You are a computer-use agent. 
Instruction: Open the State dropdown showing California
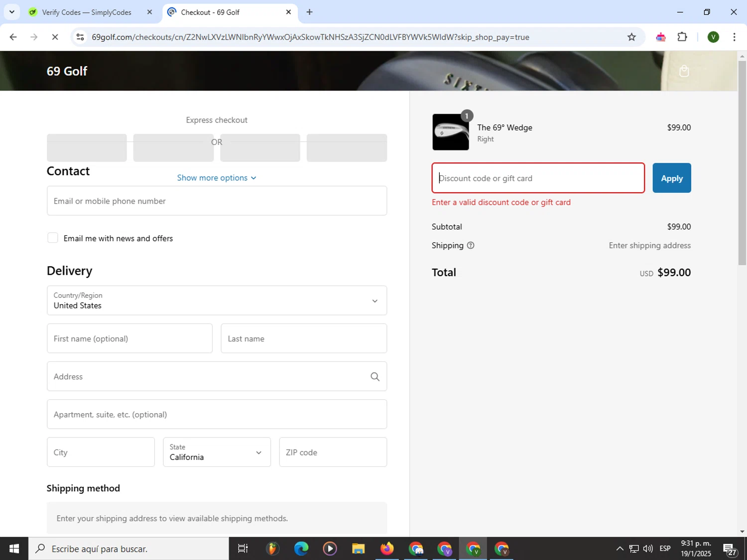tap(217, 452)
